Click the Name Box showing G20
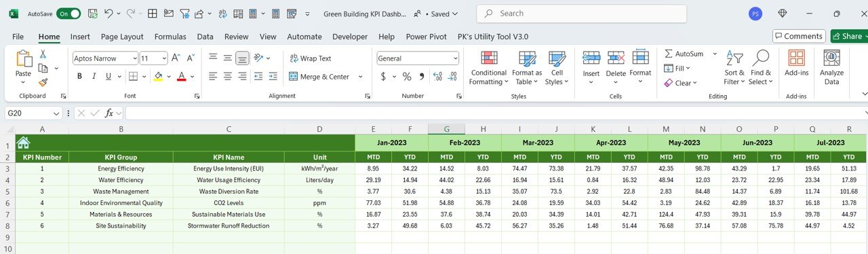The image size is (868, 254). point(33,113)
